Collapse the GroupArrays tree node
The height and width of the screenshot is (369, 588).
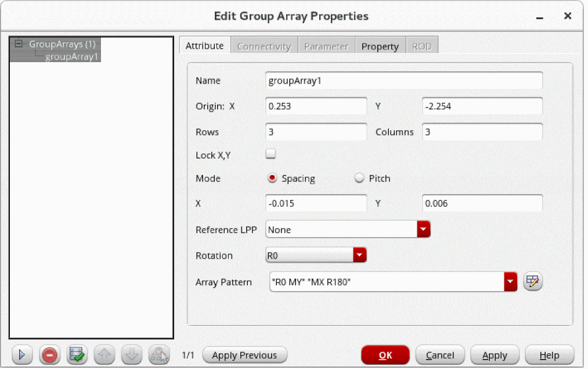tap(19, 44)
